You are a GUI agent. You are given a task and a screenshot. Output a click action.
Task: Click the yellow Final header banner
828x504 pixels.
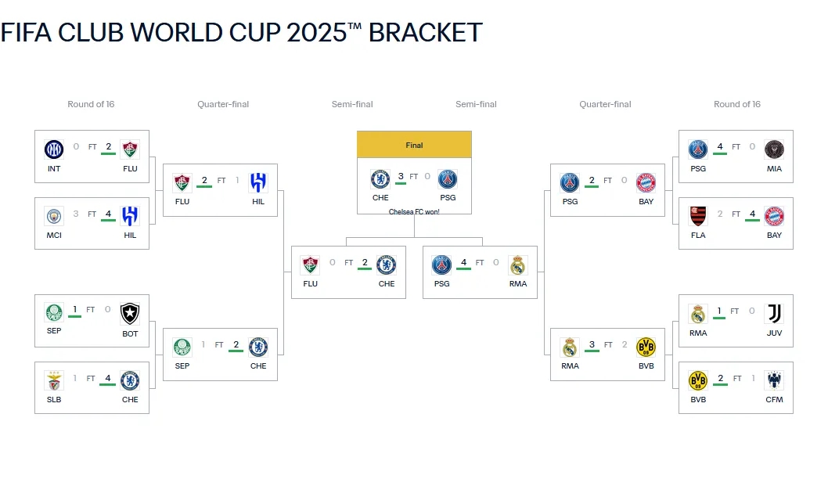[414, 145]
